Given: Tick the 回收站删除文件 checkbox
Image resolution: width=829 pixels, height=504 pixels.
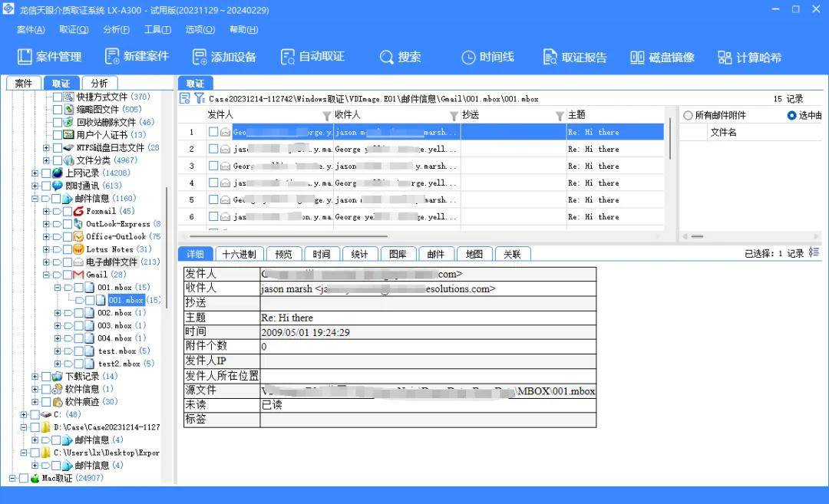Looking at the screenshot, I should tap(57, 122).
